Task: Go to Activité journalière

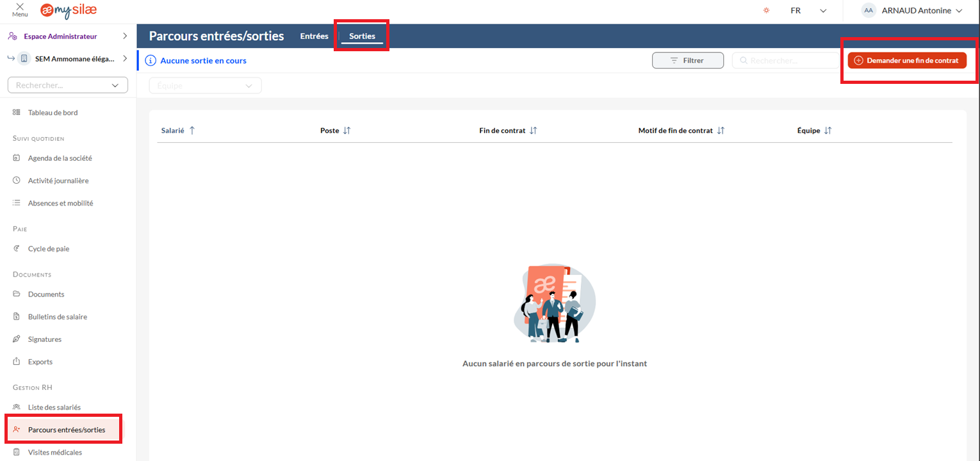Action: coord(58,181)
